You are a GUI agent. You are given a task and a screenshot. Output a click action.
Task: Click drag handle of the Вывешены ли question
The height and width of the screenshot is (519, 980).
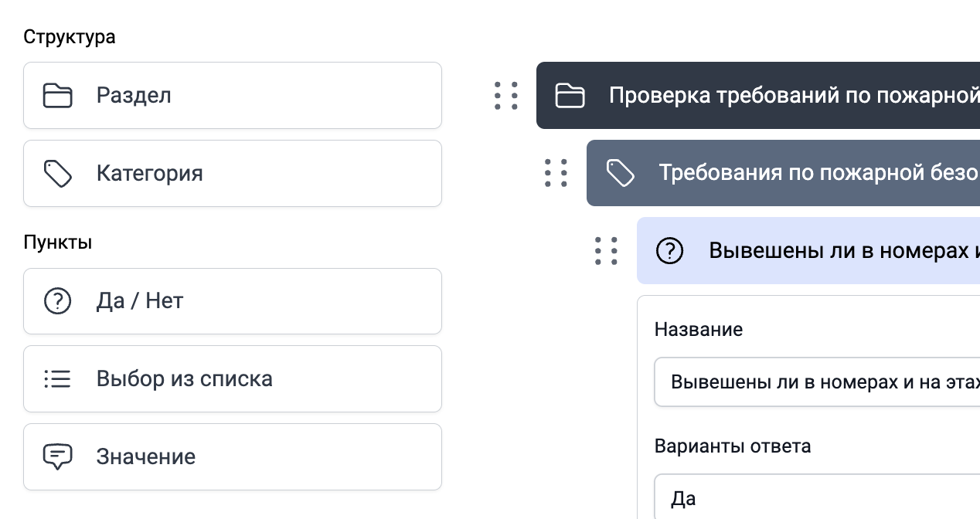pos(607,251)
